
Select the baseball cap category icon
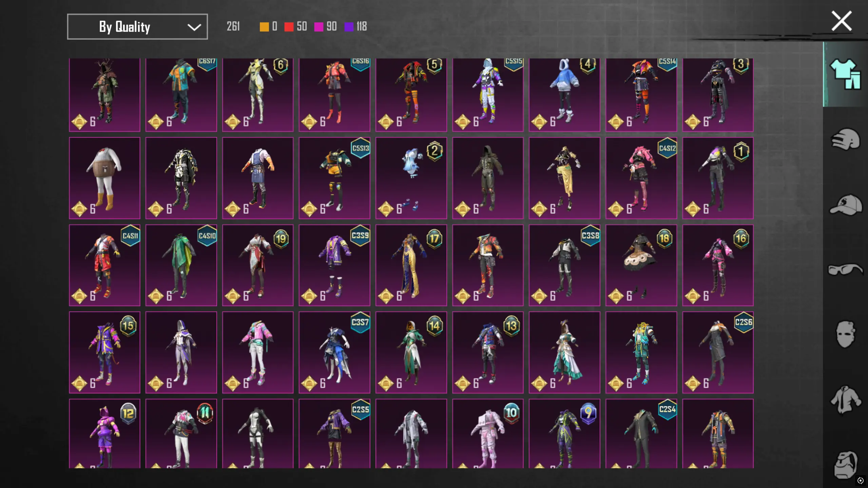845,204
